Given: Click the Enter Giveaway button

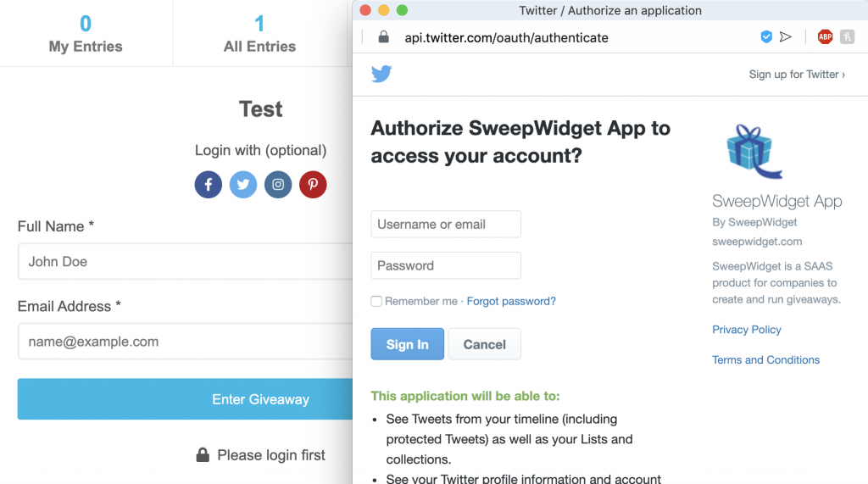Looking at the screenshot, I should [185, 399].
